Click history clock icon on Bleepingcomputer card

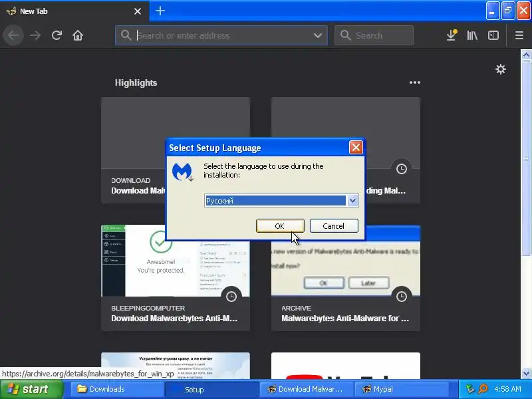pyautogui.click(x=231, y=296)
